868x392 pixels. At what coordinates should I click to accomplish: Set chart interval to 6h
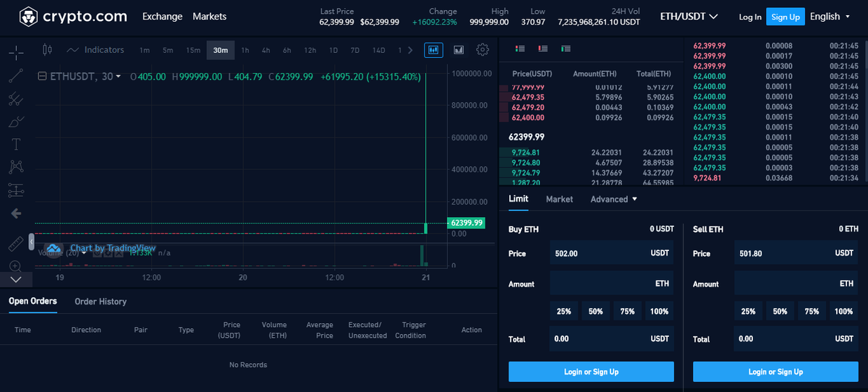click(x=287, y=50)
